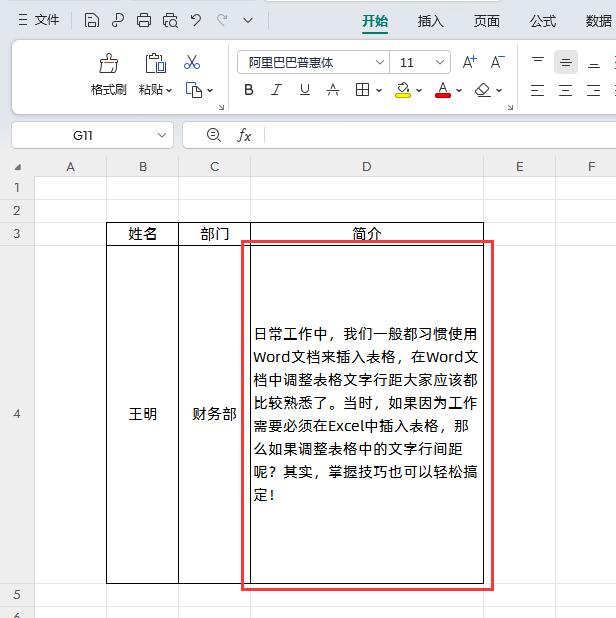Click the long text cell starting 日常工作中
This screenshot has width=616, height=618.
pos(367,414)
